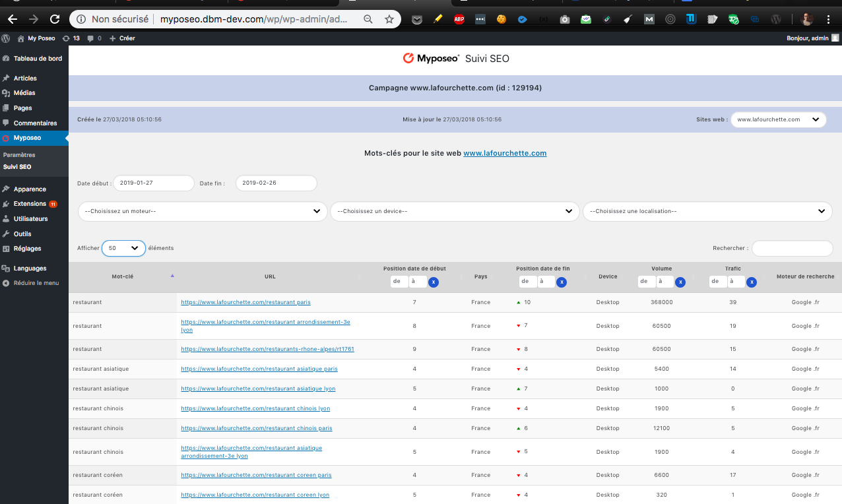Open the Languages menu
The image size is (842, 504).
tap(34, 268)
